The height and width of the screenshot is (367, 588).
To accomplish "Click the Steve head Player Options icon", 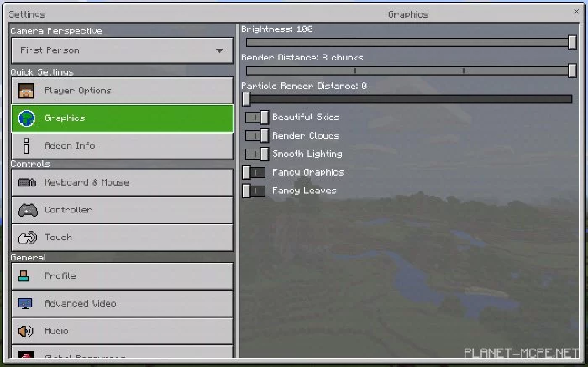I will click(26, 91).
